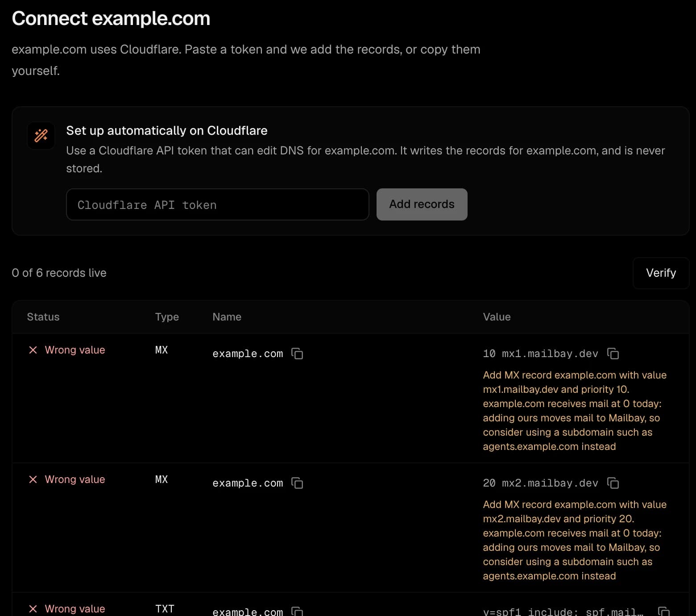Select the Name column header
This screenshot has width=696, height=616.
(x=227, y=317)
